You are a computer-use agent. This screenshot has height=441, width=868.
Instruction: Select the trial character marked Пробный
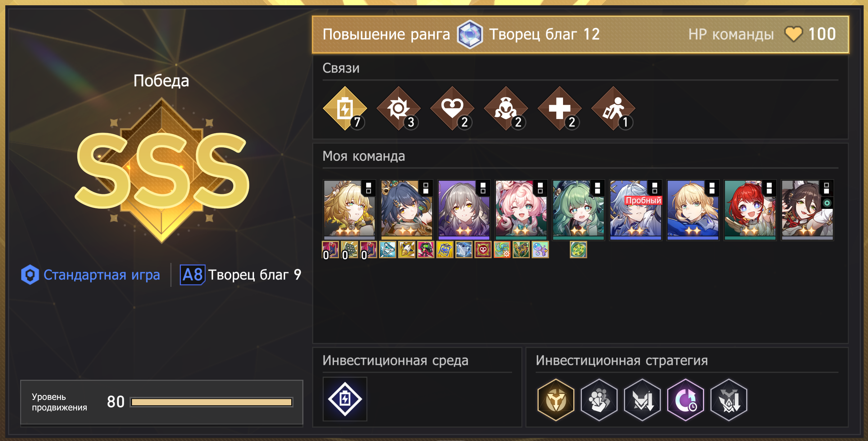[x=635, y=210]
